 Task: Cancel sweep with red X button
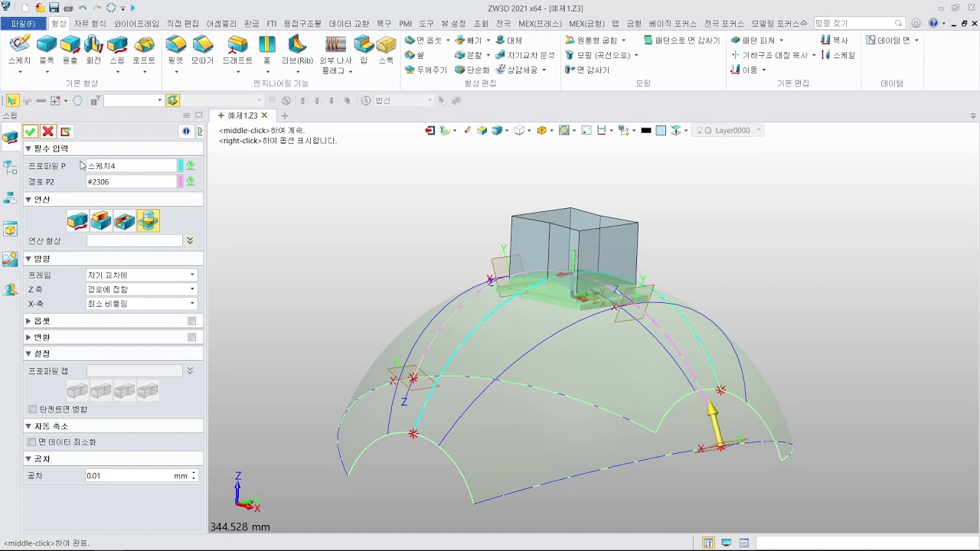(x=47, y=132)
